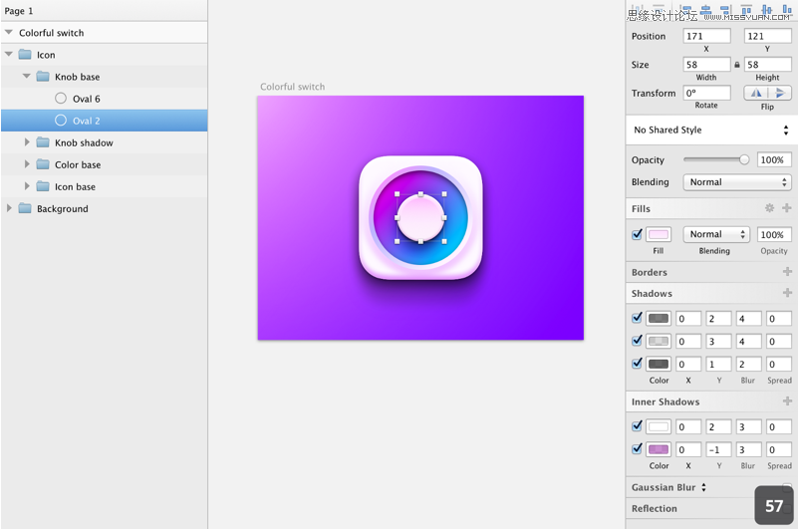Select the Oval 2 layer row
Screen dimensions: 800x532
pyautogui.click(x=104, y=121)
